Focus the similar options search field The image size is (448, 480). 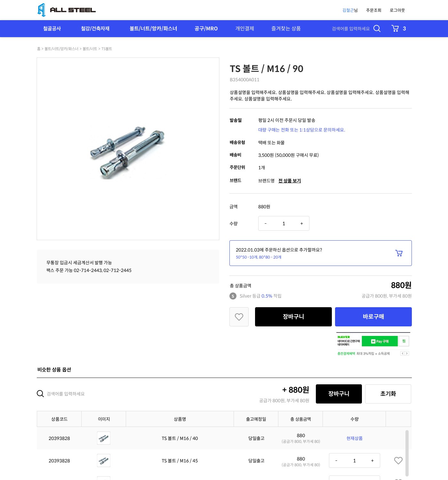coord(66,394)
